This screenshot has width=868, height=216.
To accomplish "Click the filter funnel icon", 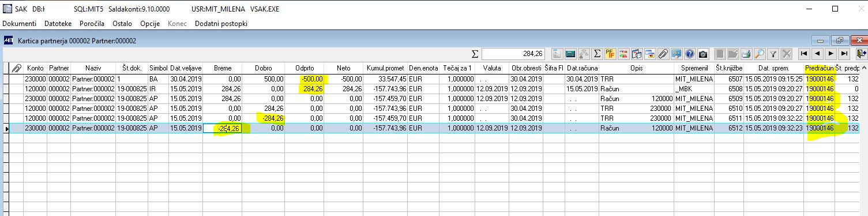I will click(x=773, y=54).
